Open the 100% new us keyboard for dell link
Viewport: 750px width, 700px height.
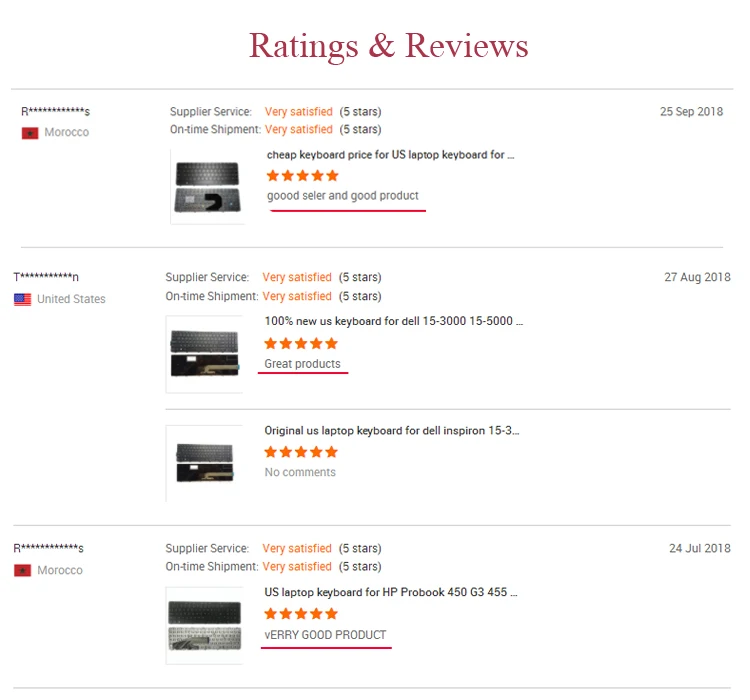394,321
